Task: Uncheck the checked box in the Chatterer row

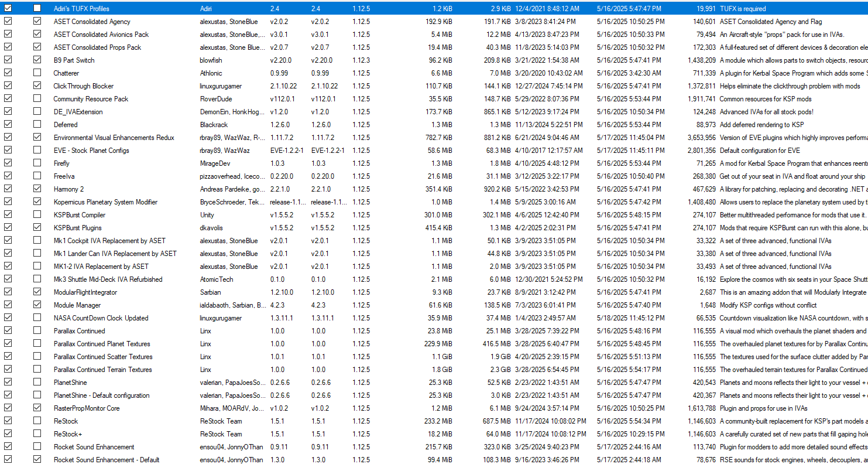Action: click(x=8, y=73)
